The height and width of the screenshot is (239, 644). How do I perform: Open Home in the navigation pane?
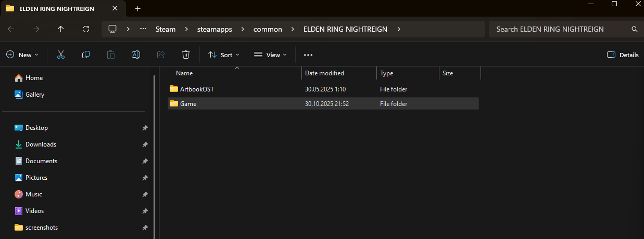click(34, 78)
